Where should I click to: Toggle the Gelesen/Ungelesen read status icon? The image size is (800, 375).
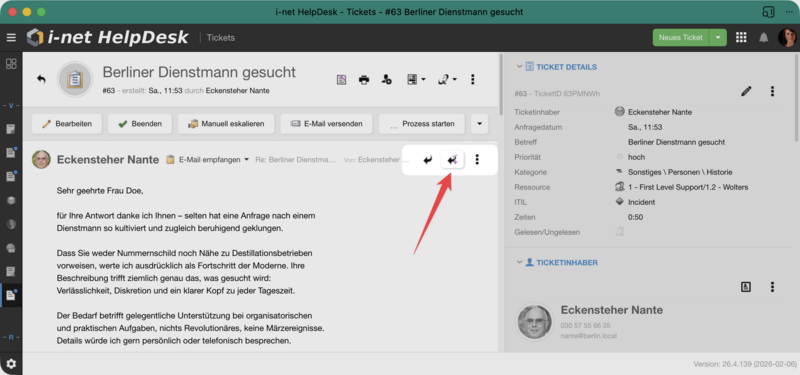click(619, 232)
